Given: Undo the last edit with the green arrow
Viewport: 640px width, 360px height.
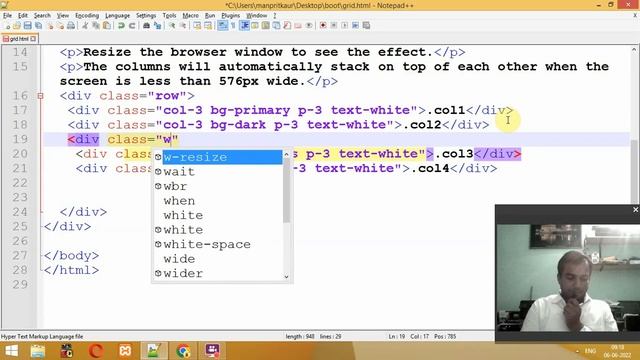Looking at the screenshot, I should point(121,25).
